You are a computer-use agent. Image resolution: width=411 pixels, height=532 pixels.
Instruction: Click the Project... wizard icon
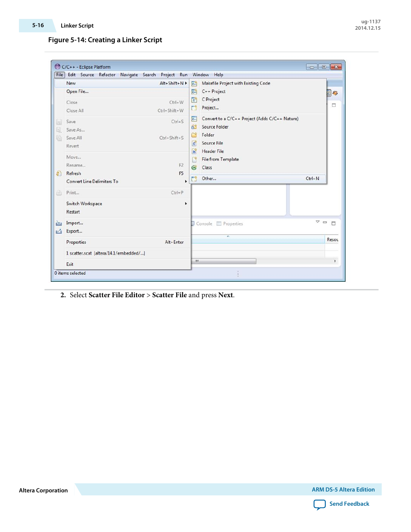(194, 108)
